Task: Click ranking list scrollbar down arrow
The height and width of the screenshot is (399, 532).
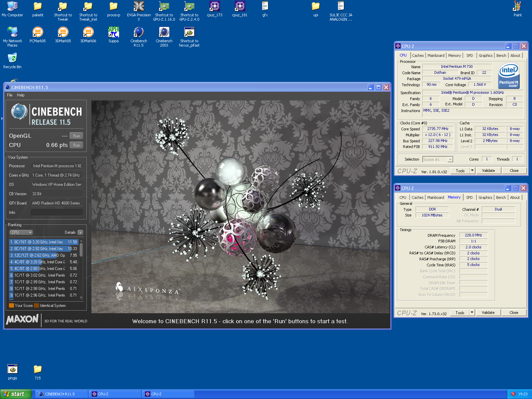Action: point(81,298)
